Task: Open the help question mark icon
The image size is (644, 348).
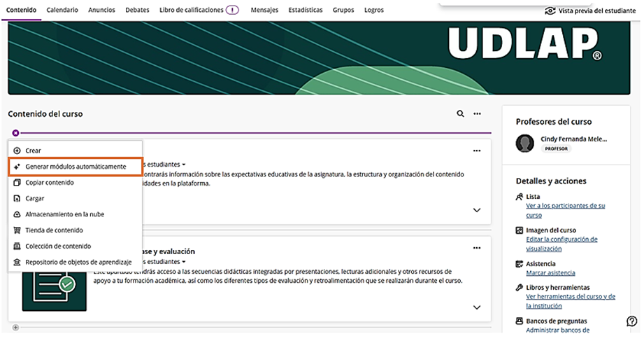Action: point(632,321)
